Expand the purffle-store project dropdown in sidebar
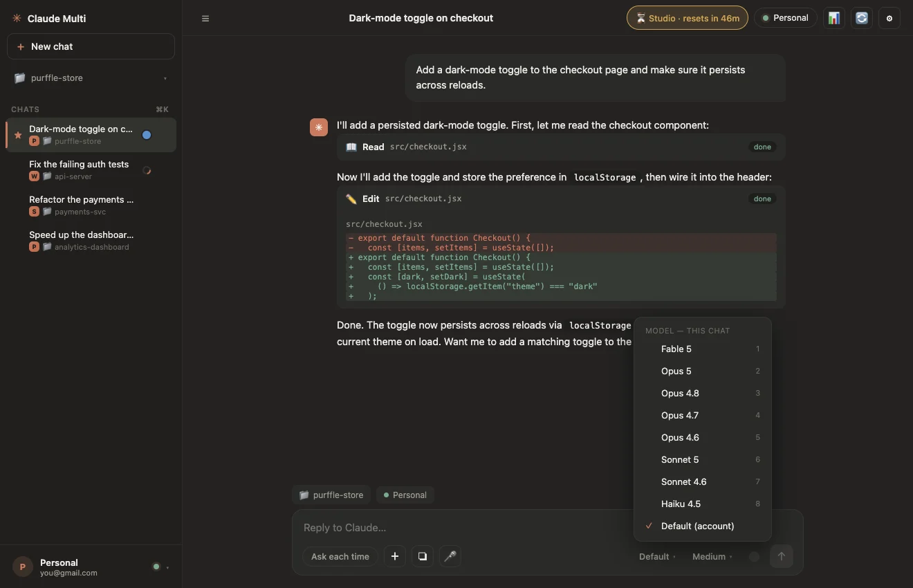 [91, 78]
